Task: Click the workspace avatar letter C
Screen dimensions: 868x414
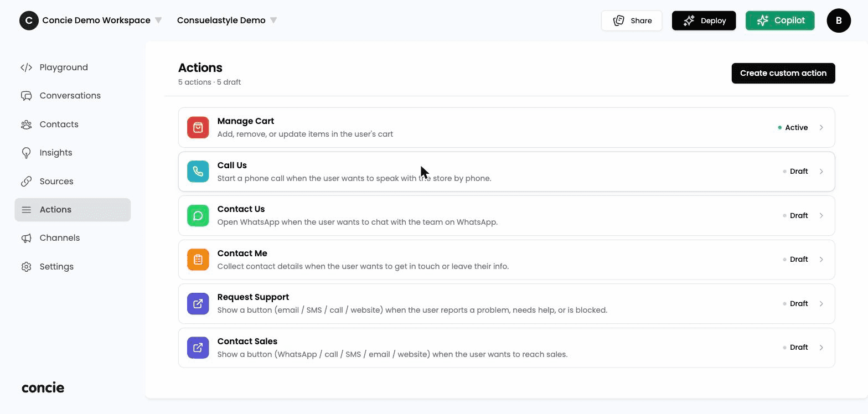Action: click(x=29, y=20)
